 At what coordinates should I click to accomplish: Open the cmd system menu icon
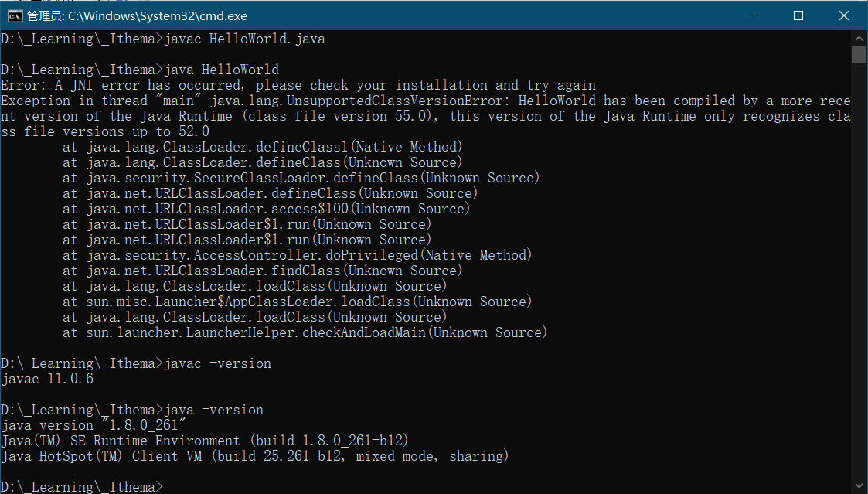click(x=13, y=15)
